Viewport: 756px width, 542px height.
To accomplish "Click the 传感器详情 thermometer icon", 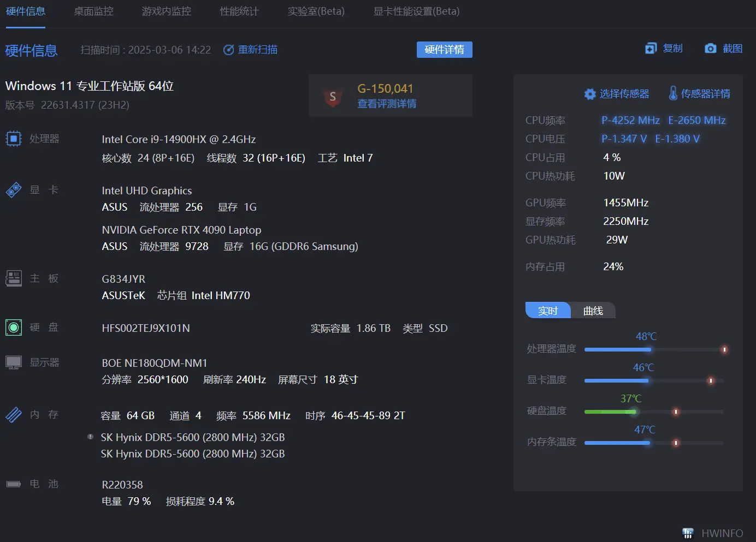I will (x=673, y=93).
